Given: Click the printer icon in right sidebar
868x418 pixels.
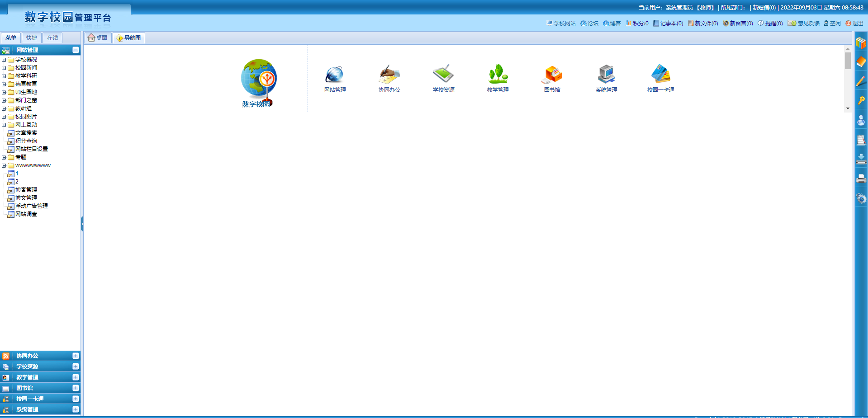Looking at the screenshot, I should 861,178.
